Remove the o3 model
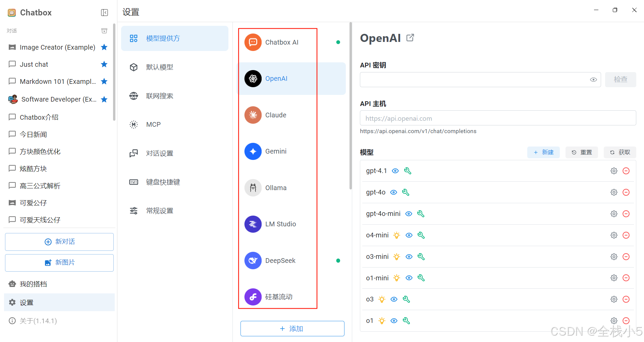The height and width of the screenshot is (342, 644). 626,299
